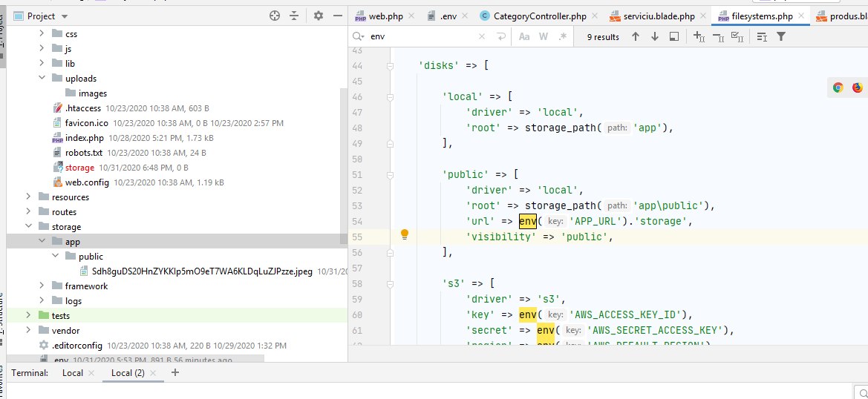Open file in Firefox browser icon
Image resolution: width=868 pixels, height=399 pixels.
(x=858, y=88)
